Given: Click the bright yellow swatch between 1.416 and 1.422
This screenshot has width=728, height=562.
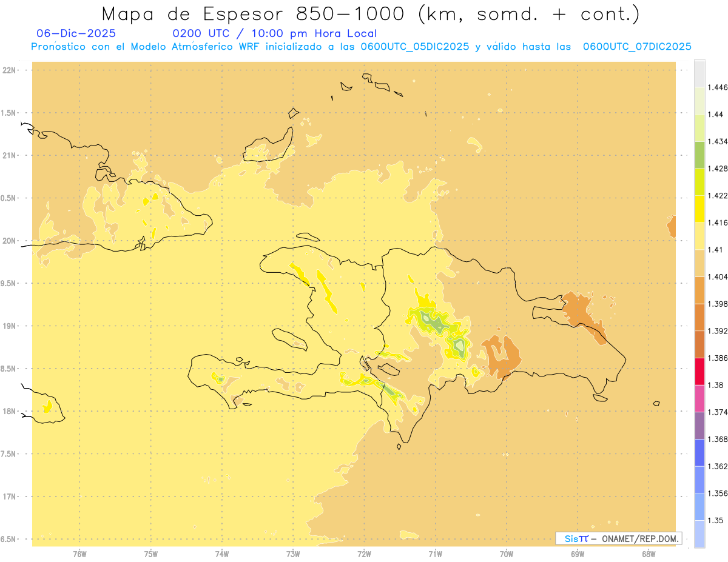Looking at the screenshot, I should click(699, 209).
